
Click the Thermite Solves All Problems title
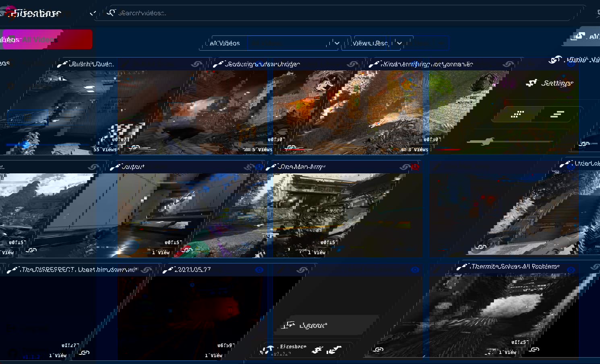point(515,267)
